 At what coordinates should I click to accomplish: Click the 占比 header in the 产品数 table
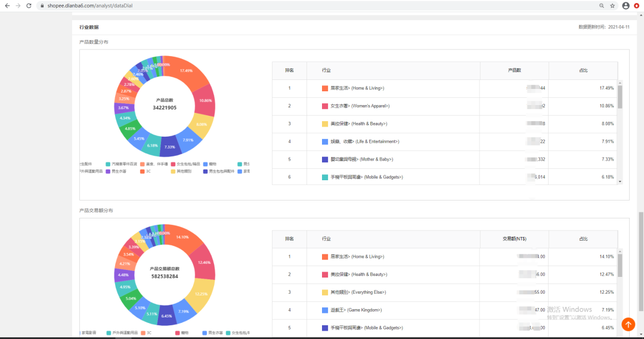pos(583,70)
